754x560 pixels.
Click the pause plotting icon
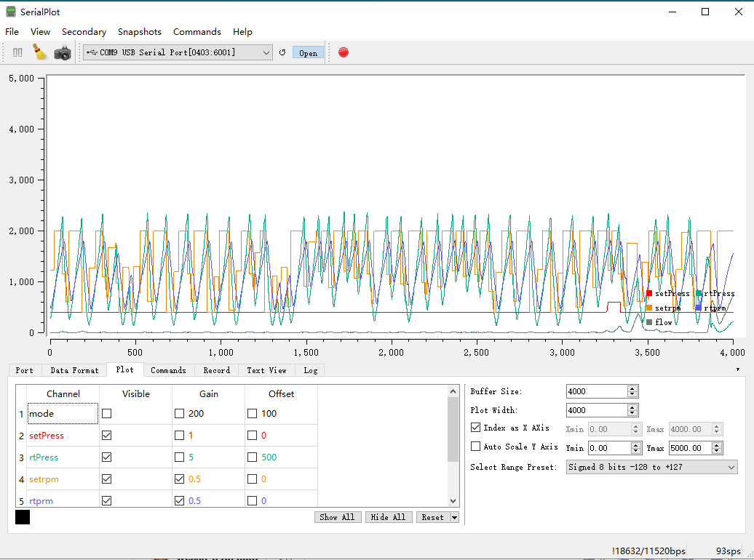tap(17, 52)
